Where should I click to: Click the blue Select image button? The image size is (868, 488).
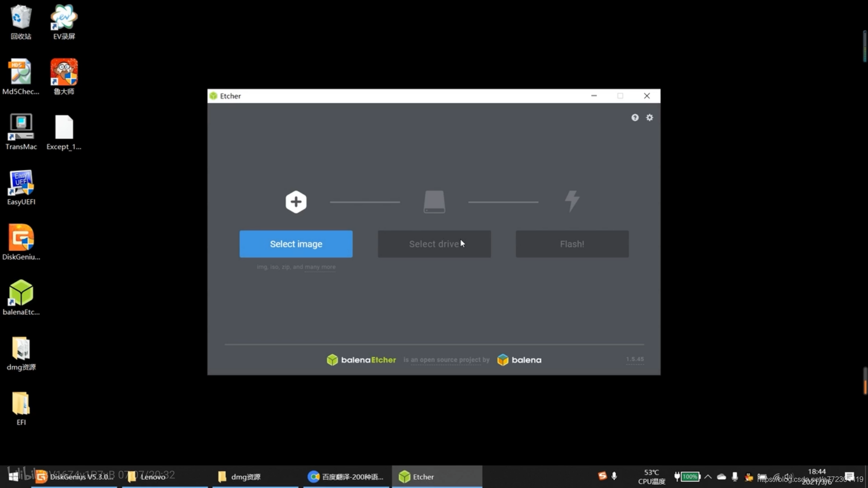click(296, 244)
